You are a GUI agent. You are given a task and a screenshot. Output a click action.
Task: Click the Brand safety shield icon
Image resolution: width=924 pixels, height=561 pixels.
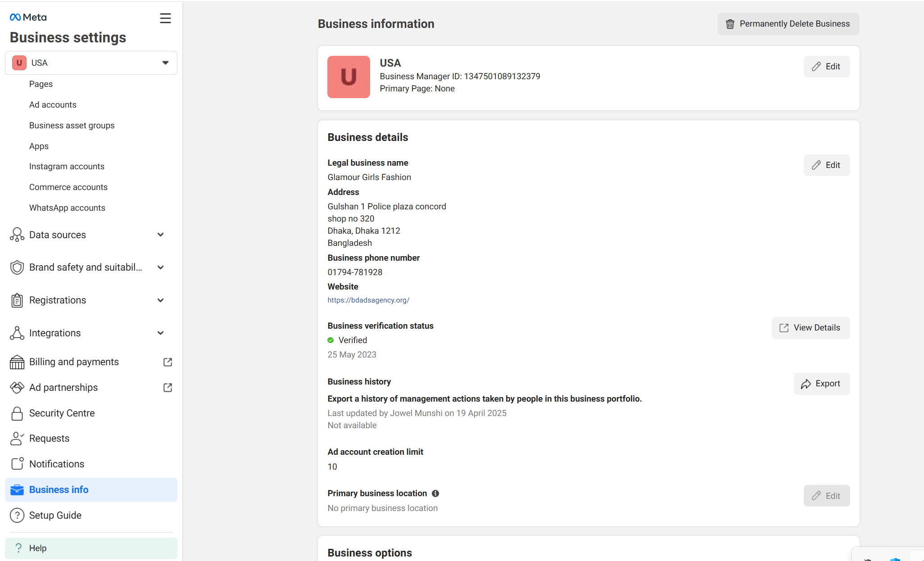[17, 267]
